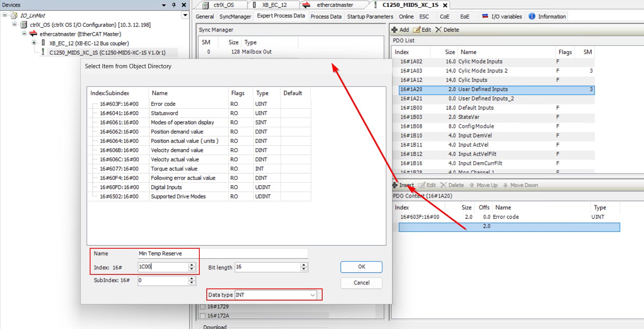Select the Statusword row in object list
The width and height of the screenshot is (644, 329).
click(x=164, y=113)
